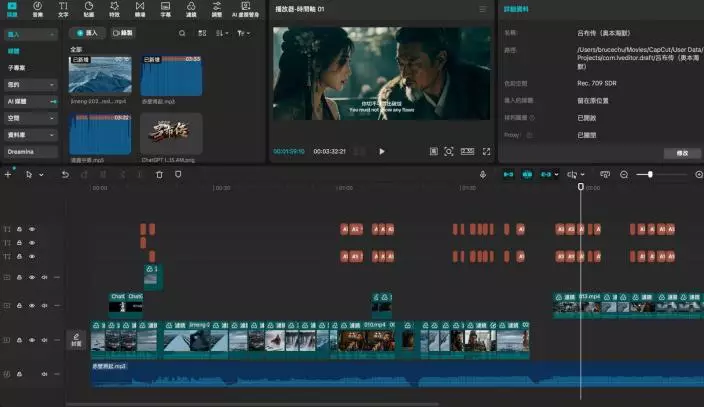This screenshot has width=704, height=407.
Task: Toggle clip linkage in timeline toolbar
Action: [x=546, y=175]
